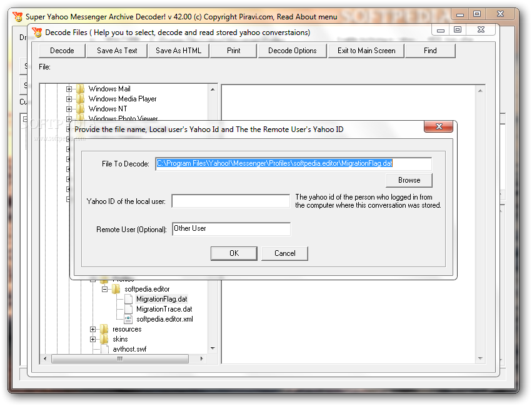This screenshot has width=532, height=406.
Task: Click tree horizontal scroll right arrow
Action: point(202,359)
